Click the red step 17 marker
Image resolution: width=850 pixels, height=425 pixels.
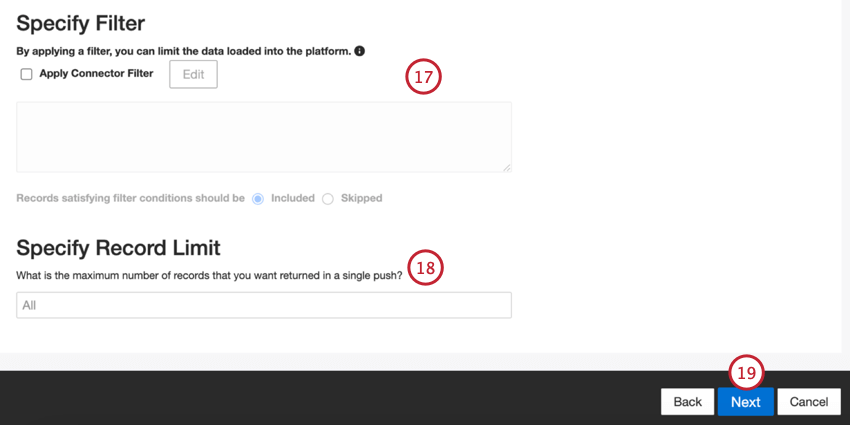point(423,76)
